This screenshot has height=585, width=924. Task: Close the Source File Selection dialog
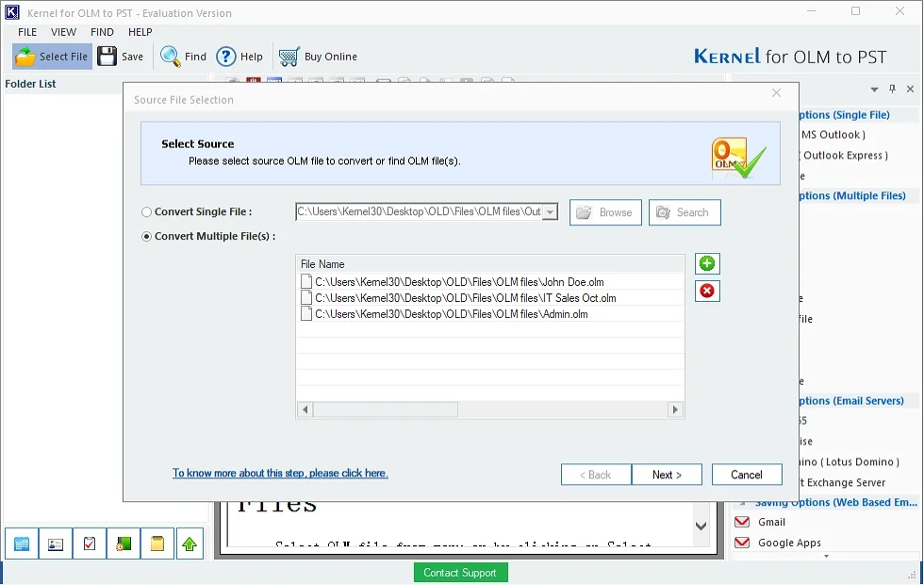[x=777, y=93]
